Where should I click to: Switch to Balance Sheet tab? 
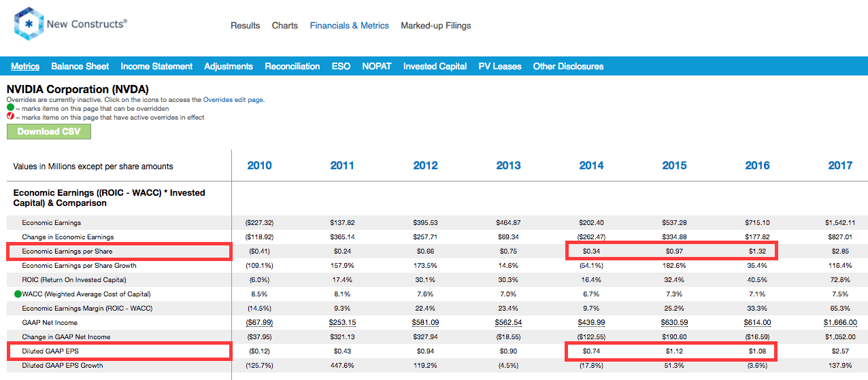click(x=80, y=66)
